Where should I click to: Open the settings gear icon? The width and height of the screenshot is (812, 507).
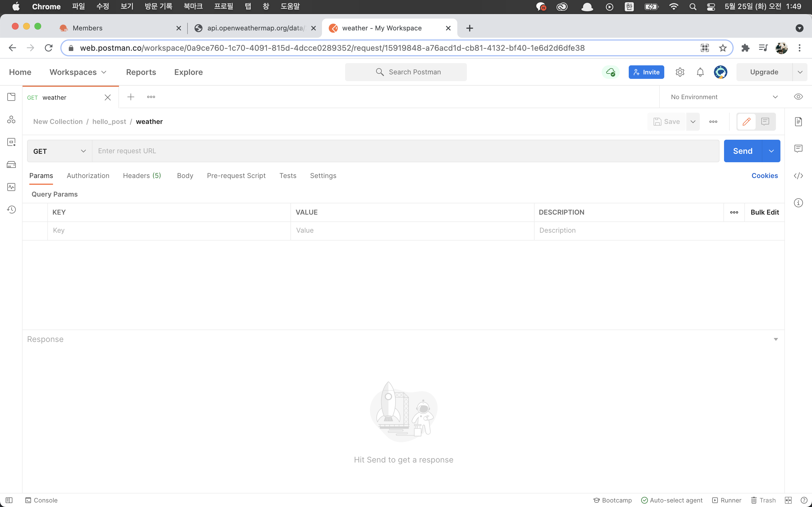click(x=680, y=72)
